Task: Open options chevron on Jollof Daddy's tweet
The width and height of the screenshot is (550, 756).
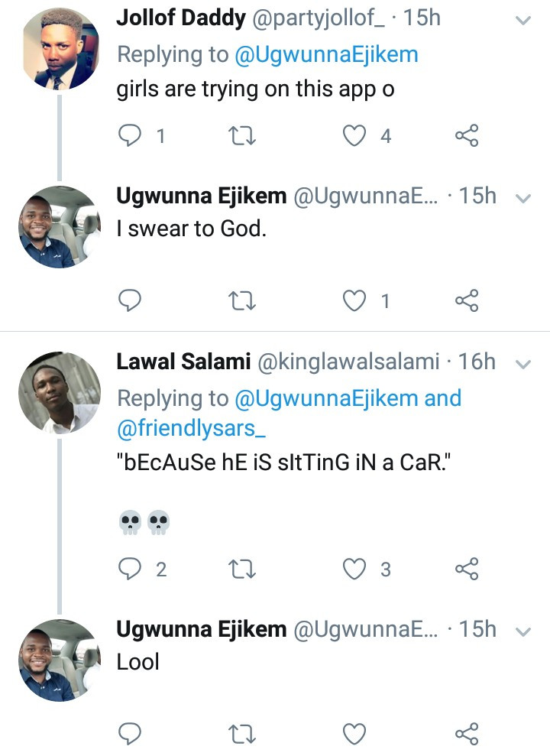Action: coord(523,21)
